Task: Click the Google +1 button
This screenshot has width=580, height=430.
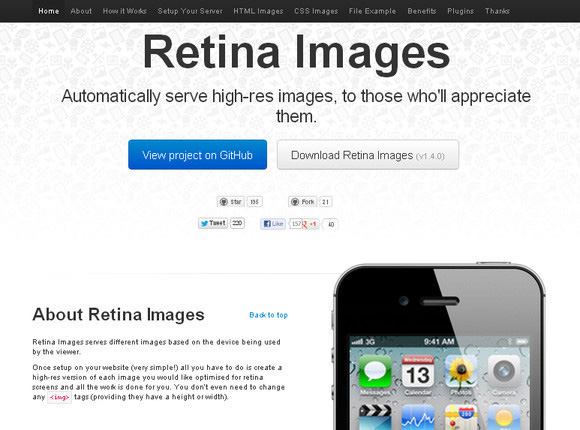Action: (x=310, y=224)
